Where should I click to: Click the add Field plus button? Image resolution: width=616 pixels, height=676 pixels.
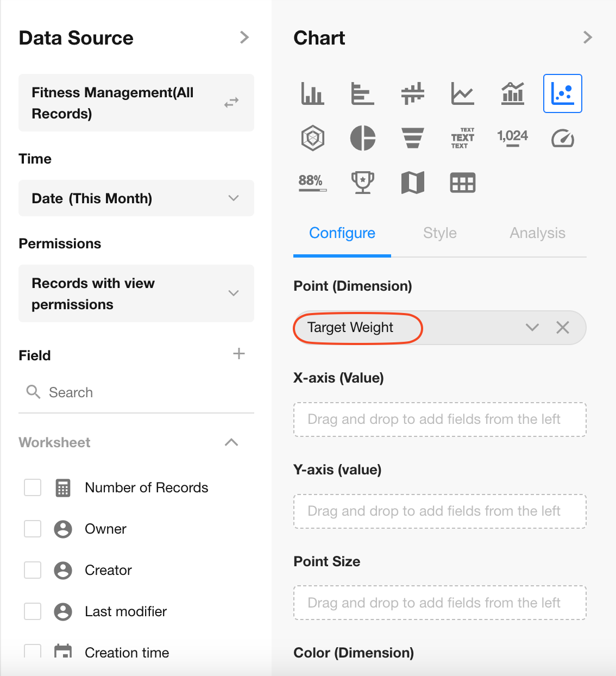click(x=239, y=354)
